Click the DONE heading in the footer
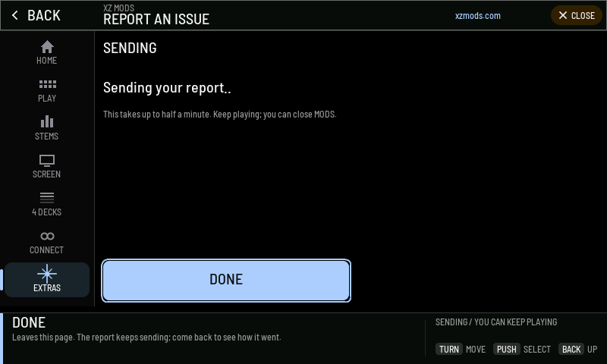Image resolution: width=607 pixels, height=364 pixels. pos(29,322)
